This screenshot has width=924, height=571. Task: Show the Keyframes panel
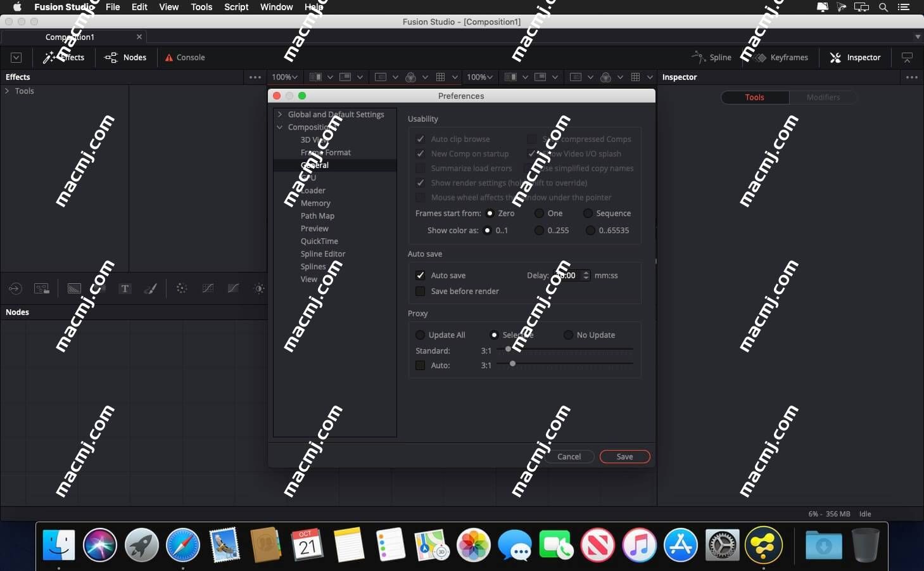(782, 58)
